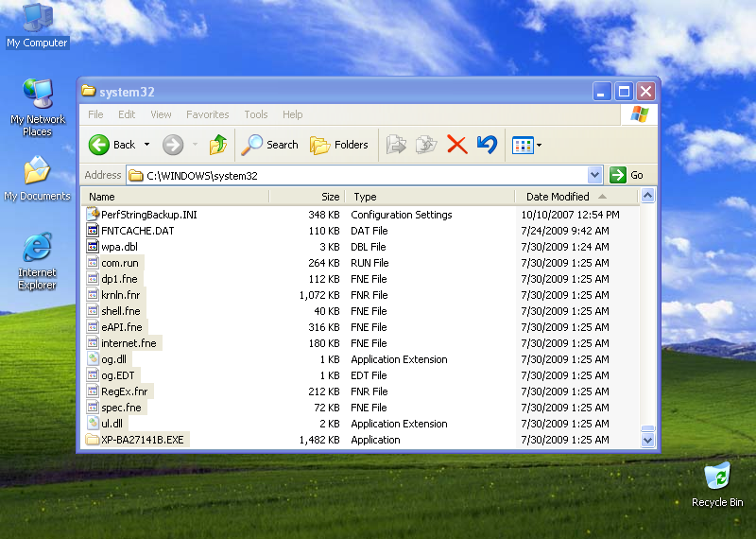Select the og.dll file icon
756x539 pixels.
pyautogui.click(x=93, y=359)
